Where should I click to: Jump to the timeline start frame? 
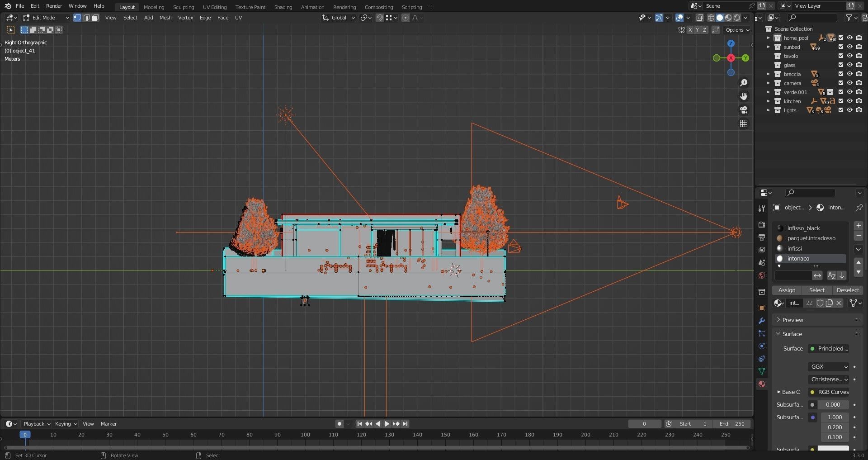click(x=359, y=424)
